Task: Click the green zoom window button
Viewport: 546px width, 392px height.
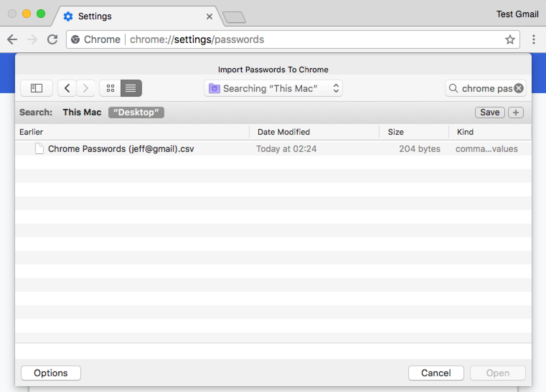Action: (41, 14)
